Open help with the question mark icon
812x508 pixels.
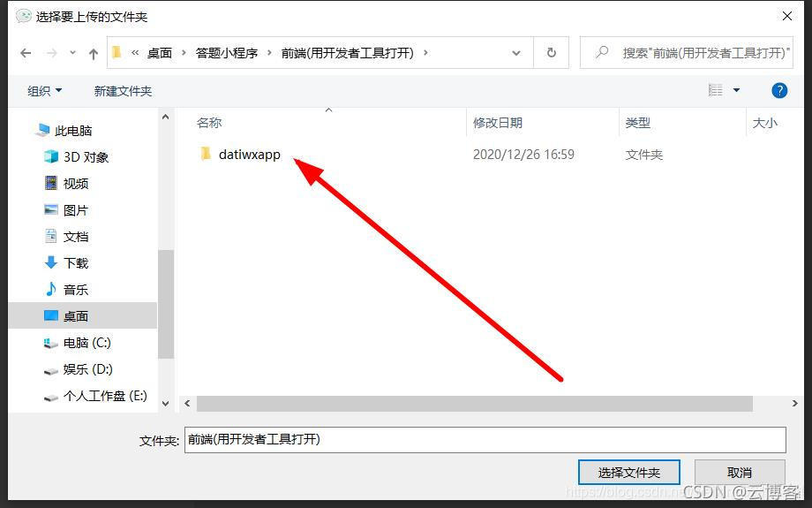(x=779, y=91)
